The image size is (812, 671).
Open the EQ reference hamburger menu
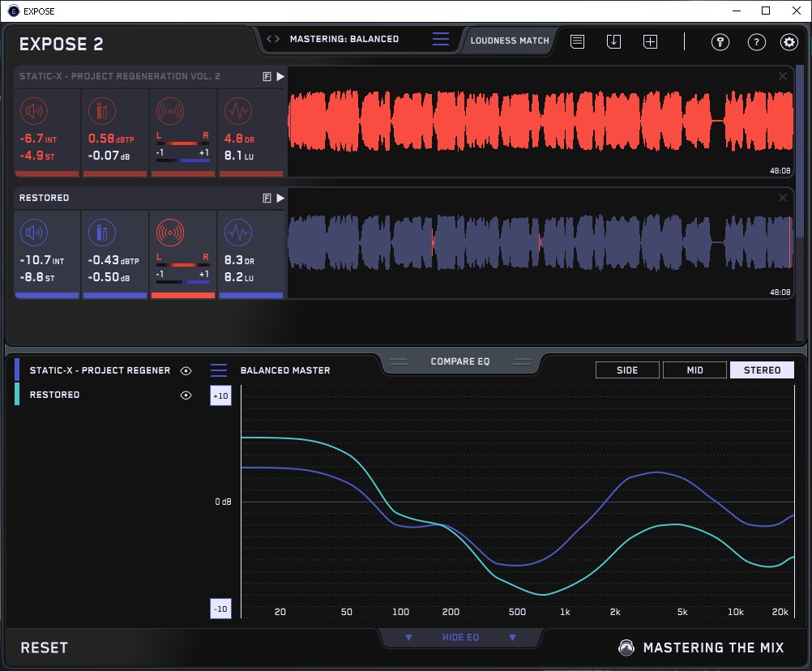tap(219, 370)
